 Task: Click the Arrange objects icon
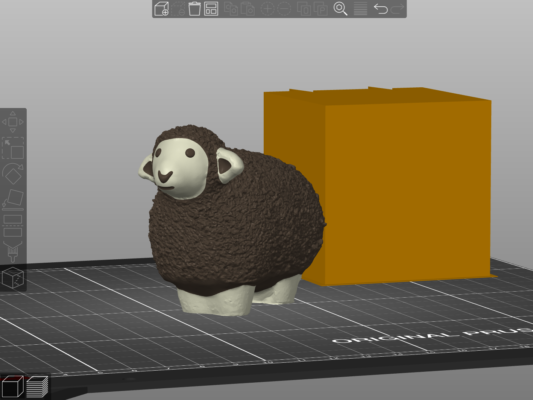pos(211,8)
